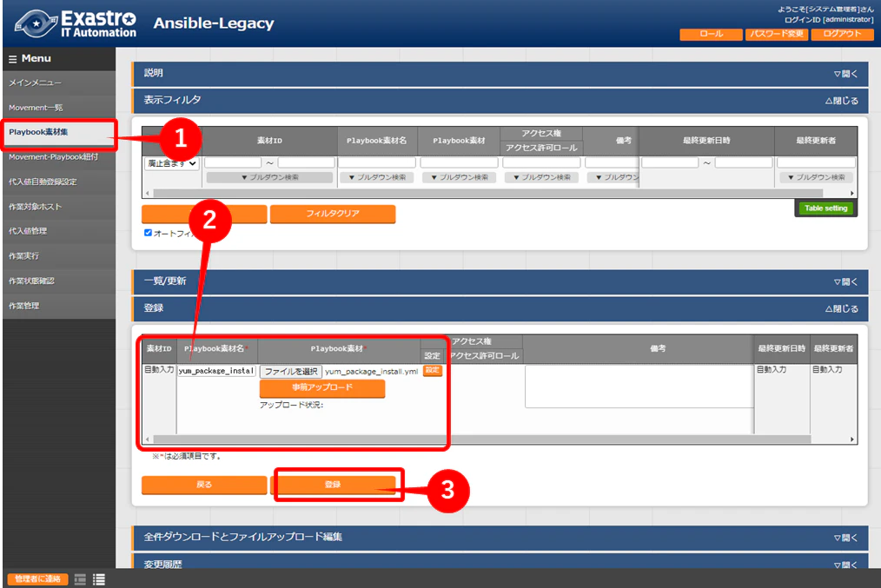Image resolution: width=881 pixels, height=588 pixels.
Task: Open プルダウン検索 under Playbook素材 filter column
Action: coord(460,177)
